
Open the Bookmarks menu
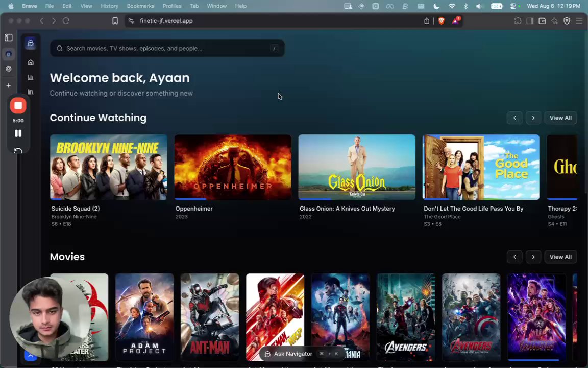(x=141, y=6)
